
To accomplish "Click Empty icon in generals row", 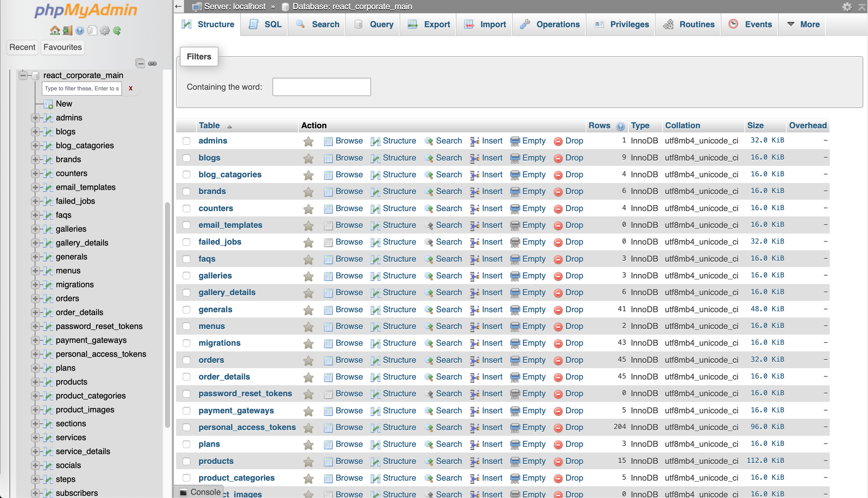I will pyautogui.click(x=515, y=310).
